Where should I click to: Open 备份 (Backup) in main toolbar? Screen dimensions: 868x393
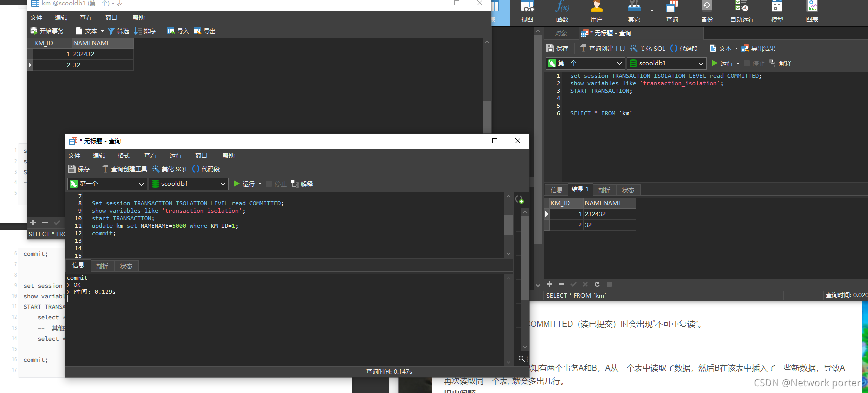coord(707,12)
